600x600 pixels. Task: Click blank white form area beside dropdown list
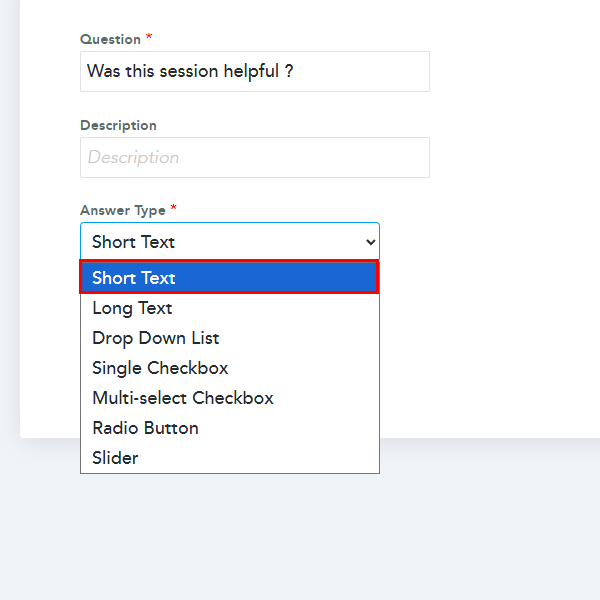(480, 350)
